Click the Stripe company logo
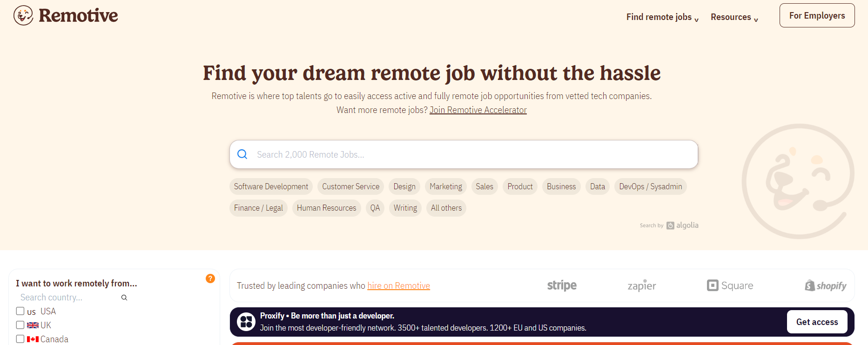The image size is (868, 345). pos(562,285)
